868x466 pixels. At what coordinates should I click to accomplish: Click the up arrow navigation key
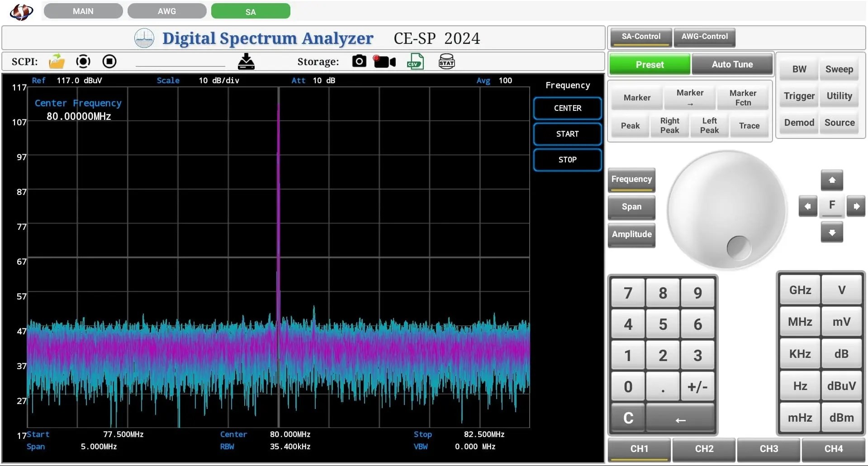pyautogui.click(x=832, y=180)
